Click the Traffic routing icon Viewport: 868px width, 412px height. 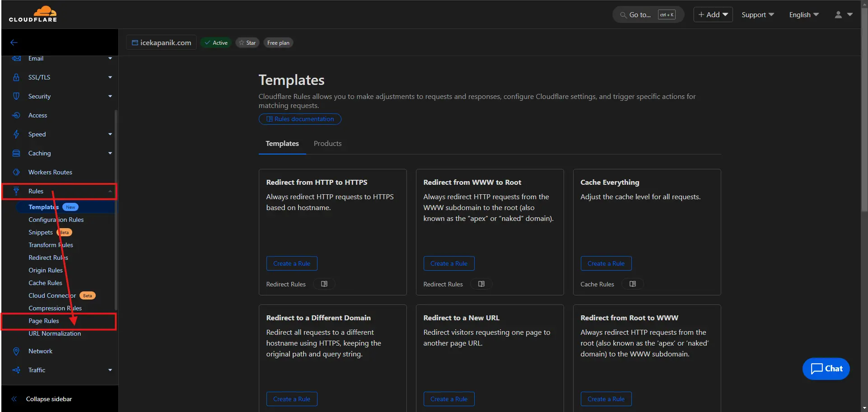pos(16,370)
